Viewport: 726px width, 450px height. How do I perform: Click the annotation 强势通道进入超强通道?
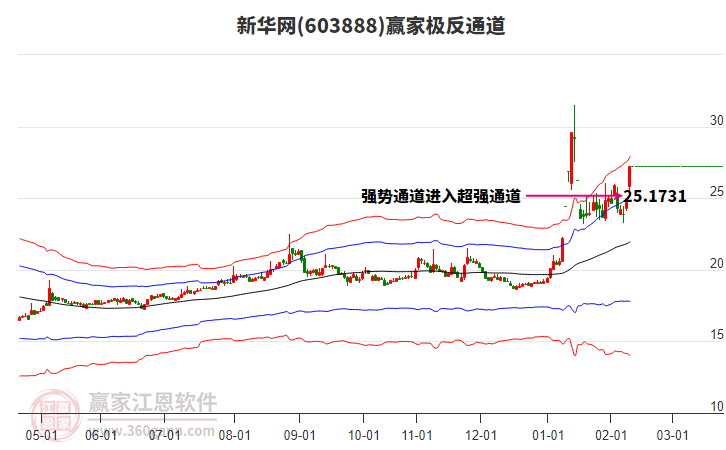(441, 196)
